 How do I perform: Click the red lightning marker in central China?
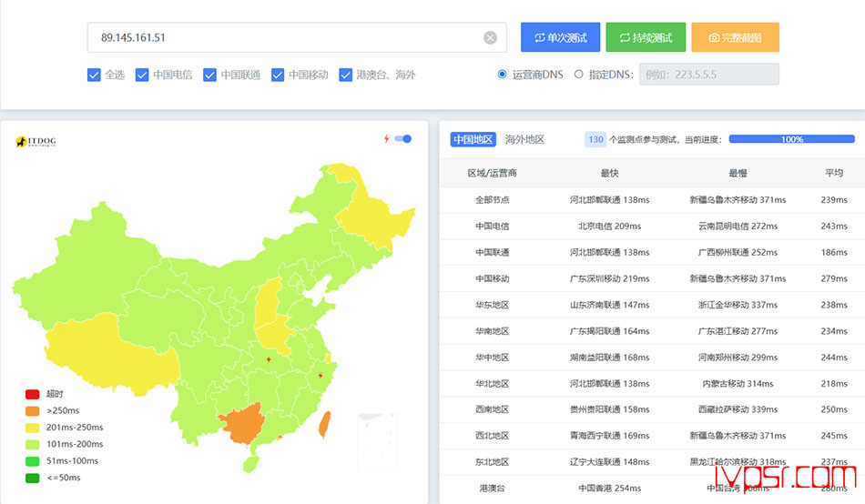pos(269,359)
